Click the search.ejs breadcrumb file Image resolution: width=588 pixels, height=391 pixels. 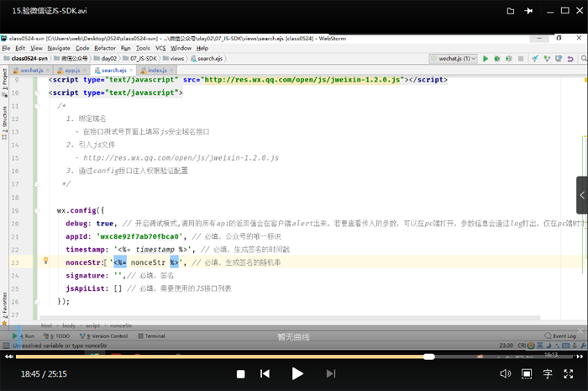(x=207, y=59)
